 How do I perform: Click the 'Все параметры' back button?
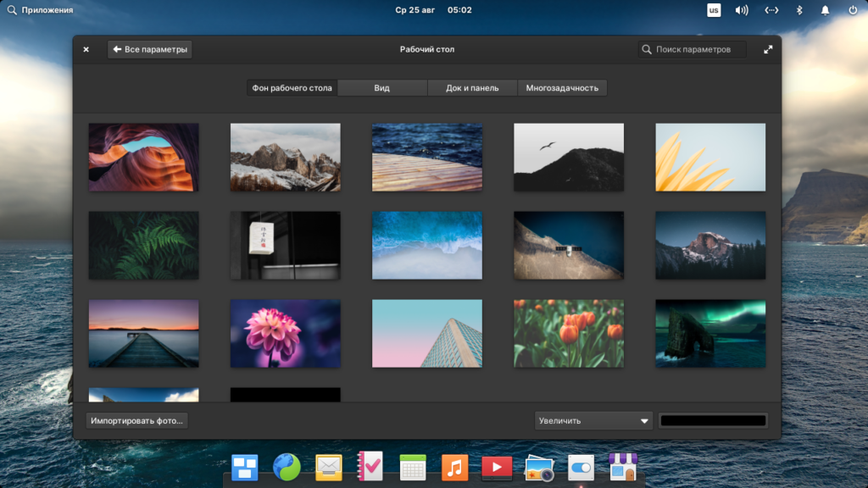pos(150,49)
